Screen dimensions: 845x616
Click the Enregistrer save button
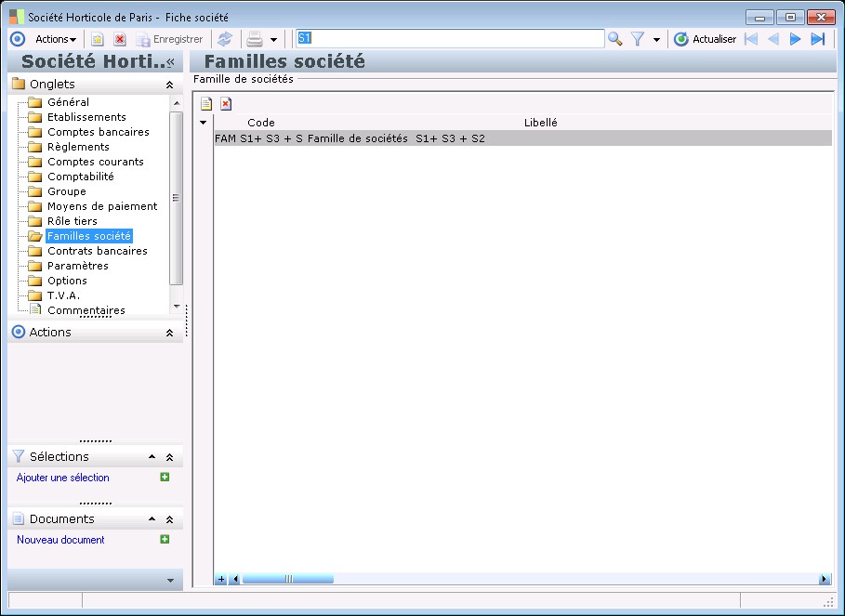169,39
